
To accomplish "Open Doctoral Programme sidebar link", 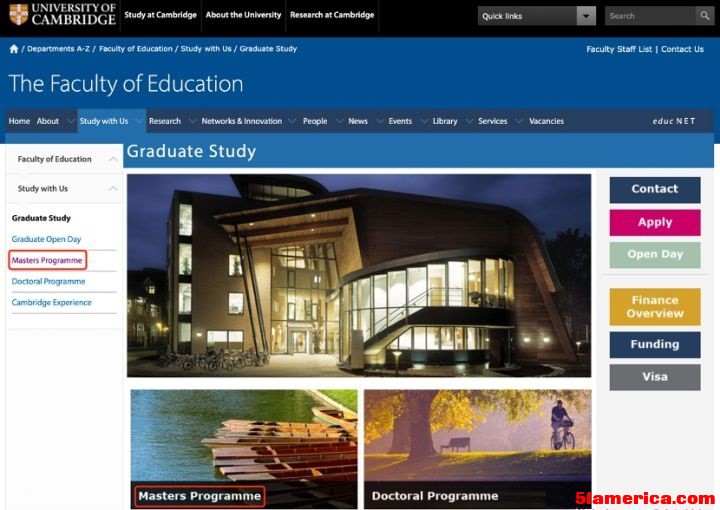I will pyautogui.click(x=48, y=281).
